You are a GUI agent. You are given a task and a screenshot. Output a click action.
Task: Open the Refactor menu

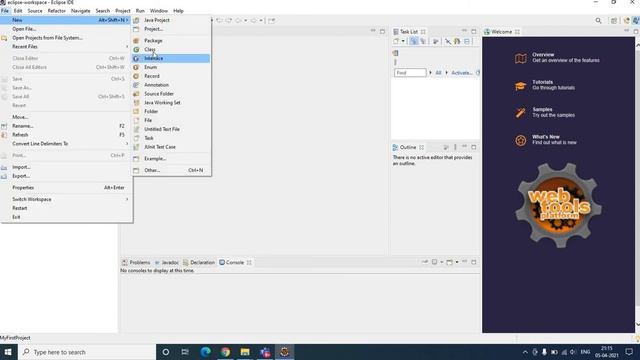tap(56, 11)
